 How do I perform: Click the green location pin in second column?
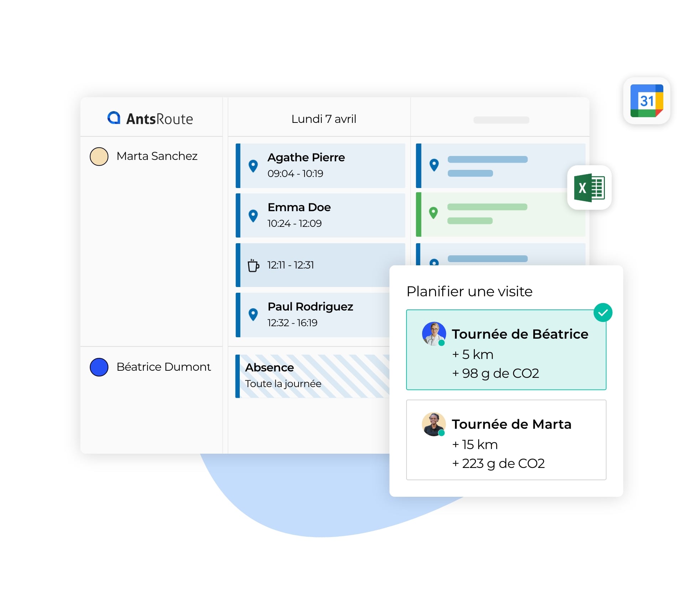[x=433, y=213]
